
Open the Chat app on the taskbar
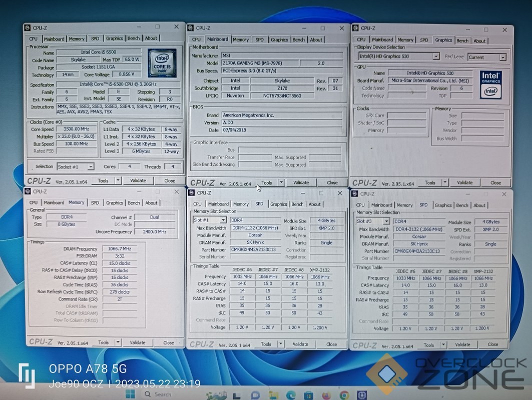pyautogui.click(x=255, y=395)
